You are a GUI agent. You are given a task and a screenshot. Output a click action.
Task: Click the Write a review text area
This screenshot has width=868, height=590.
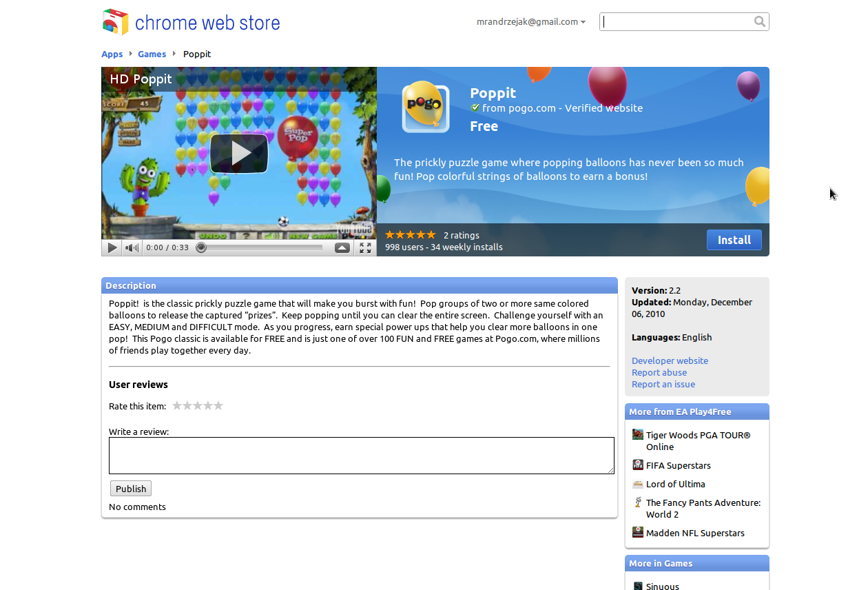click(x=362, y=456)
